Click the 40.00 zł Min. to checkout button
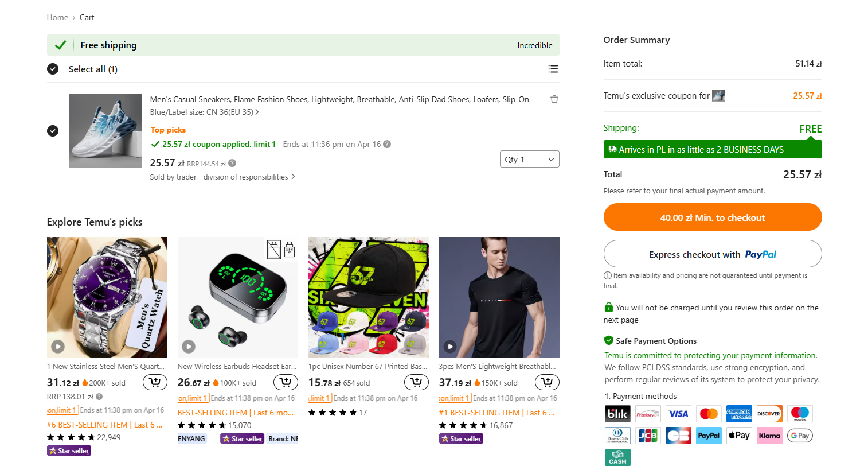This screenshot has width=868, height=470. (x=712, y=217)
